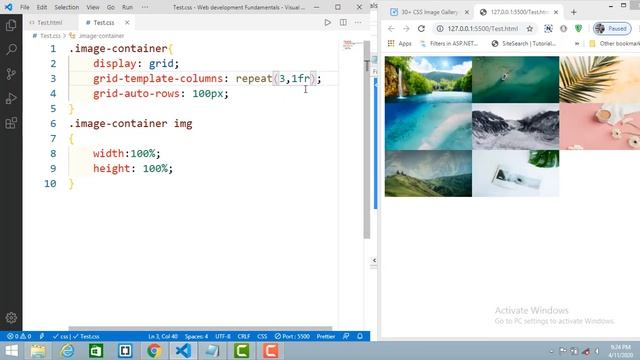The image size is (640, 360).
Task: Open the Go menu
Action: click(x=111, y=7)
